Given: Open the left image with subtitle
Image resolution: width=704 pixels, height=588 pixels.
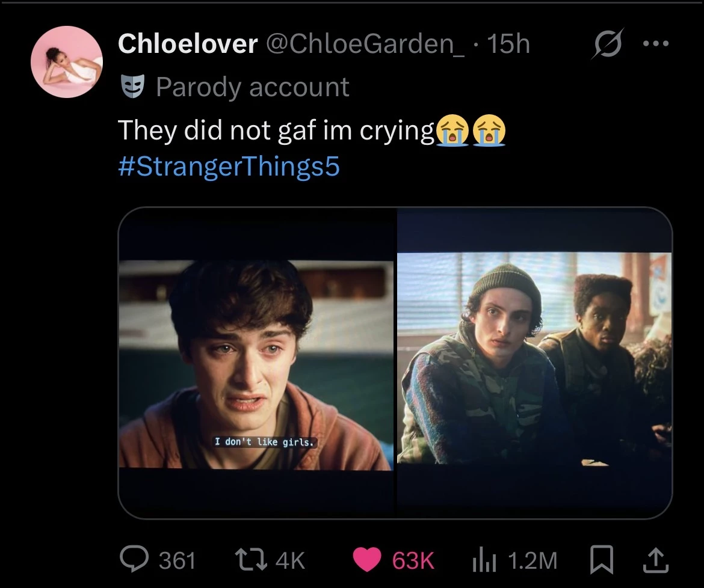Looking at the screenshot, I should click(257, 363).
